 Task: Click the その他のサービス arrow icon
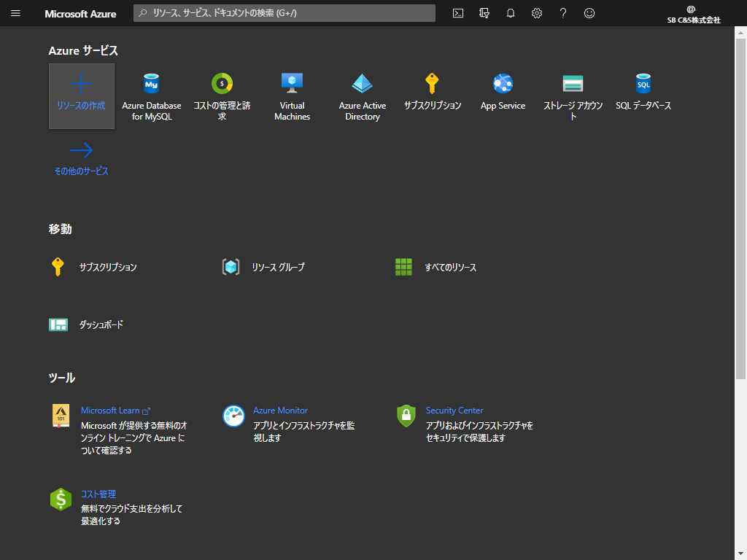click(81, 150)
